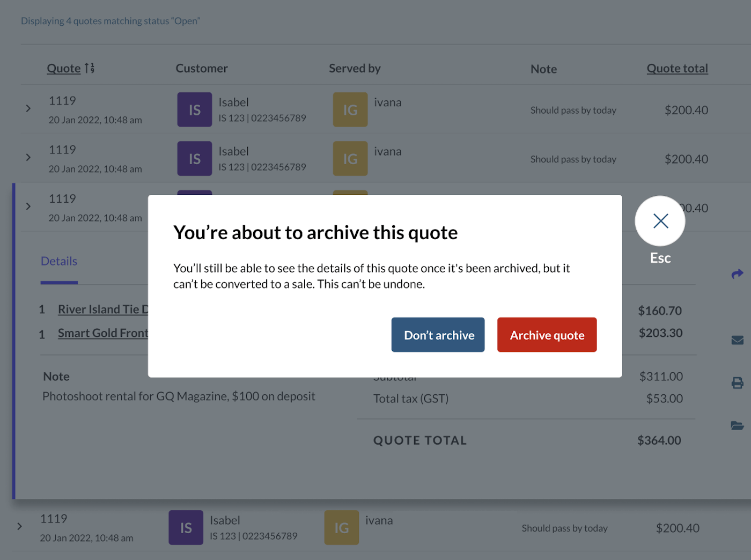Switch to the Details tab
The height and width of the screenshot is (560, 751).
click(x=58, y=261)
